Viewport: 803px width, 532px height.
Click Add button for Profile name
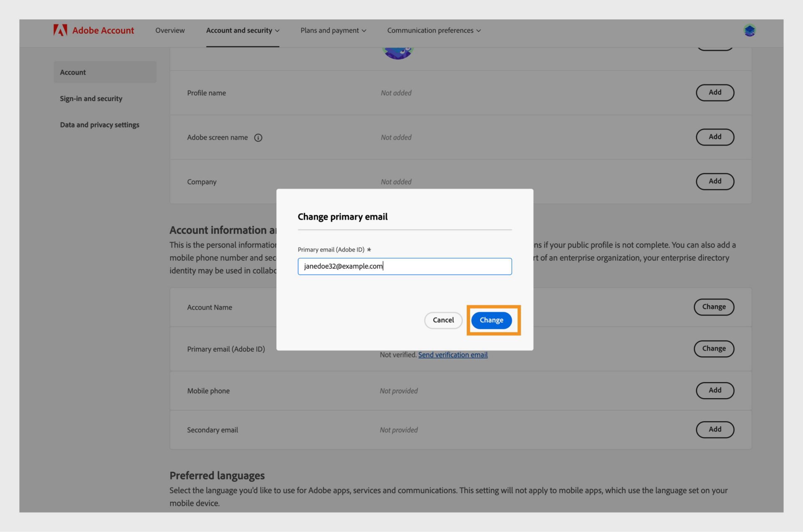tap(715, 92)
